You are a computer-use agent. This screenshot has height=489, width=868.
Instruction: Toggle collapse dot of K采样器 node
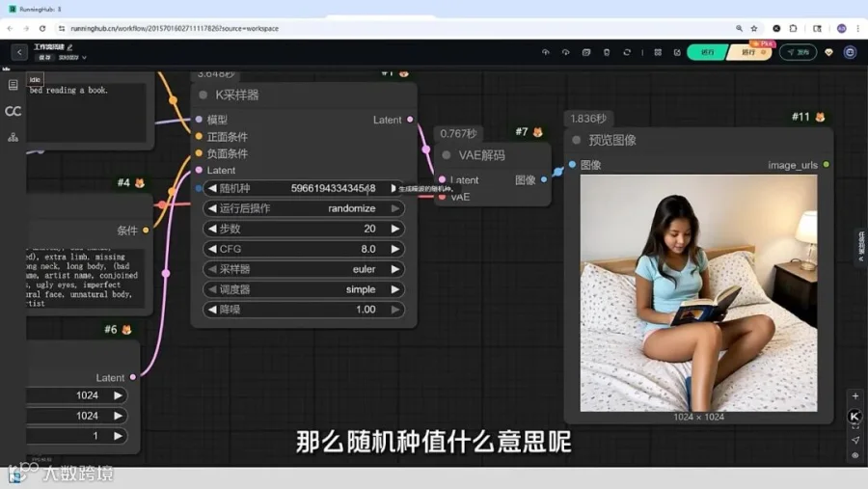203,95
